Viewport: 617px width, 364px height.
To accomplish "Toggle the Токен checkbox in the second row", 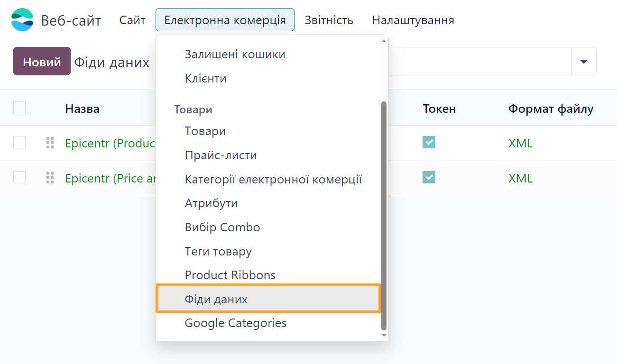I will [x=429, y=177].
